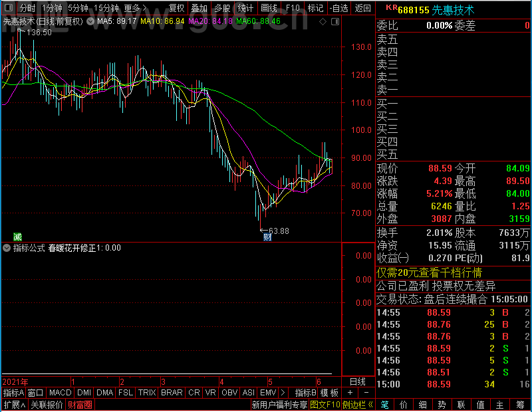
Task: Click the 春暖花开修正1 indicator name
Action: click(74, 248)
